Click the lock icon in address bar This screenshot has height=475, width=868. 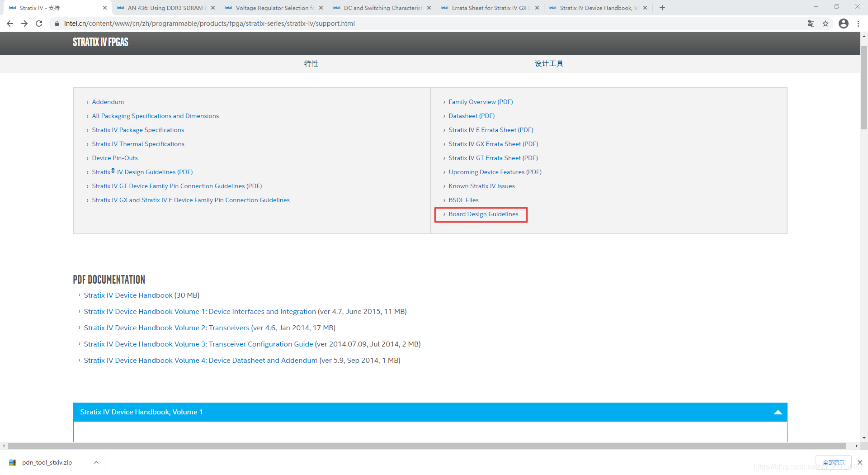tap(57, 24)
